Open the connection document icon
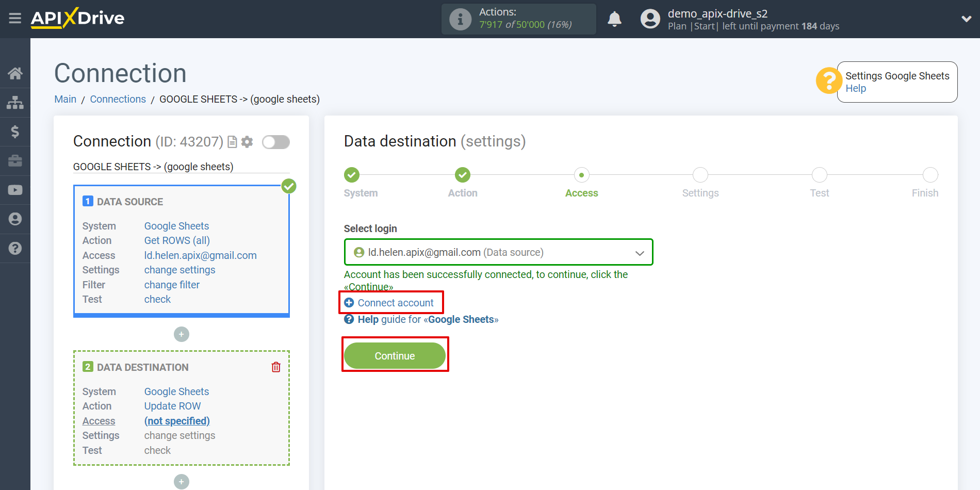The height and width of the screenshot is (490, 980). click(232, 142)
